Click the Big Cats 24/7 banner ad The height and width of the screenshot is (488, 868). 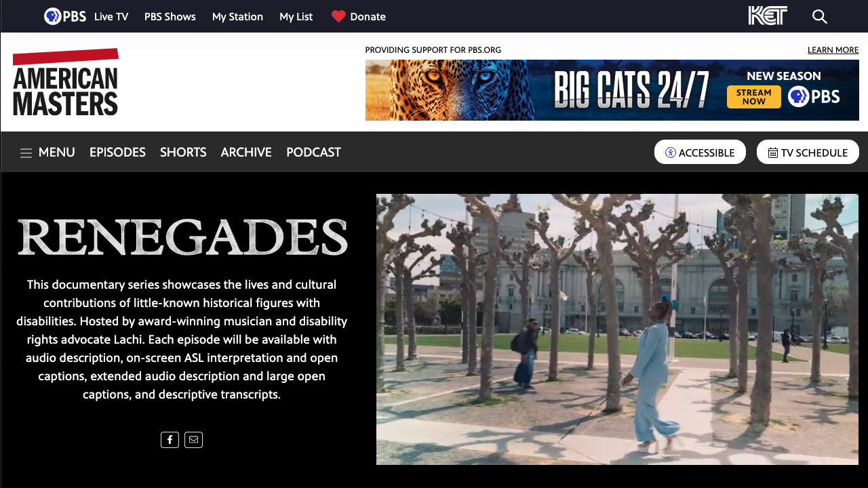(612, 90)
